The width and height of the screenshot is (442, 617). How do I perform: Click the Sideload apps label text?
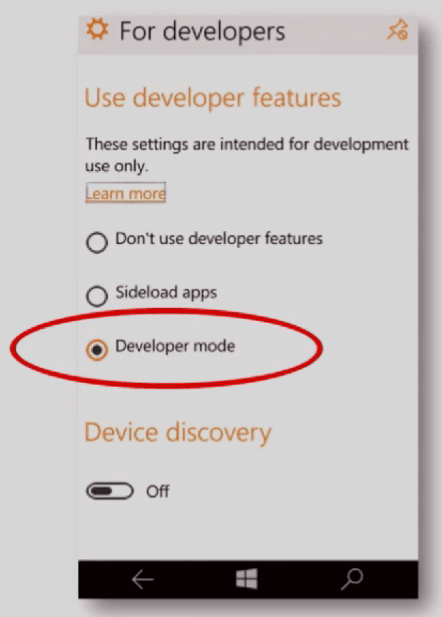(x=166, y=293)
